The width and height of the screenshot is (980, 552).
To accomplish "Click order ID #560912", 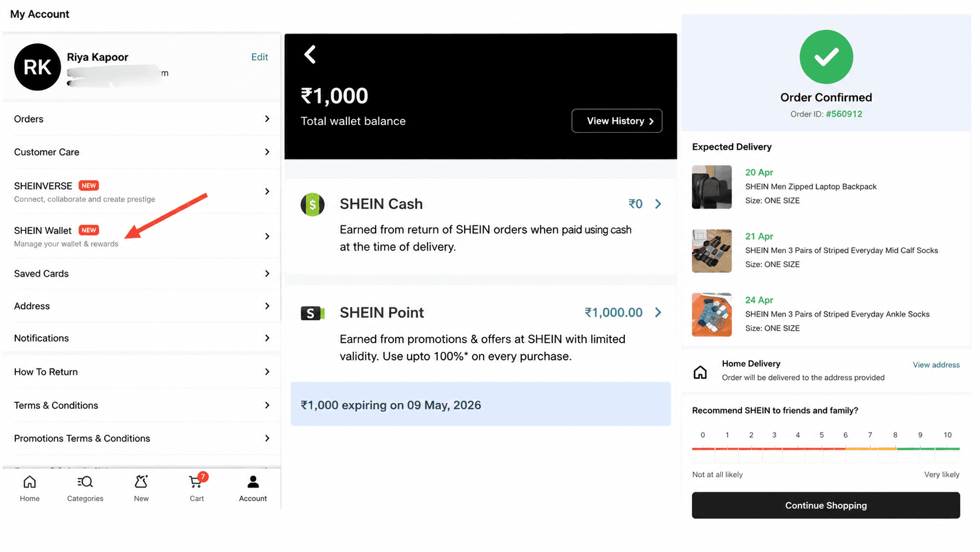I will 844,114.
